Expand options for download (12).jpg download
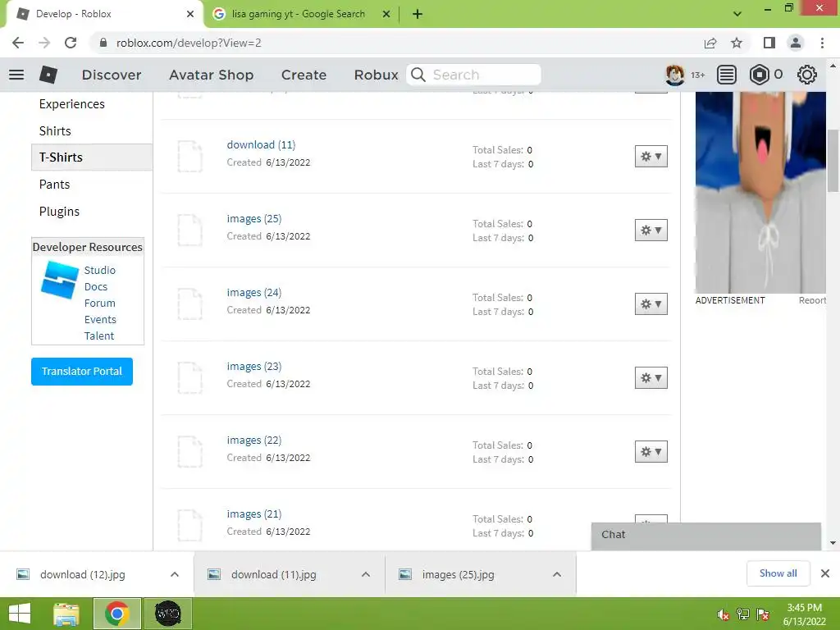840x630 pixels. pos(175,574)
